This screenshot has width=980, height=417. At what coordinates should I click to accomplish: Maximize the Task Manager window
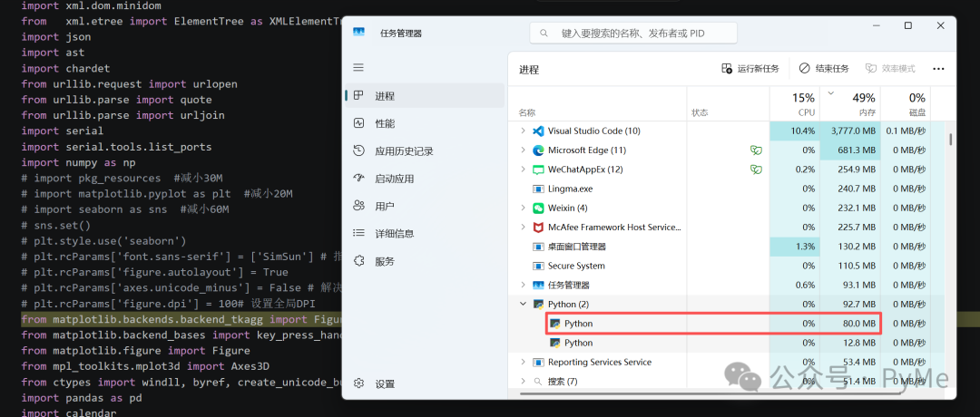908,25
